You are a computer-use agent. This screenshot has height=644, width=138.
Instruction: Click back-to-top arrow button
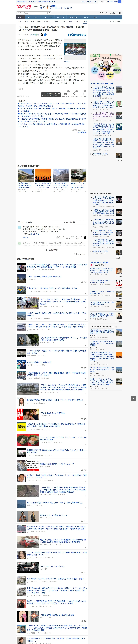(x=133, y=398)
